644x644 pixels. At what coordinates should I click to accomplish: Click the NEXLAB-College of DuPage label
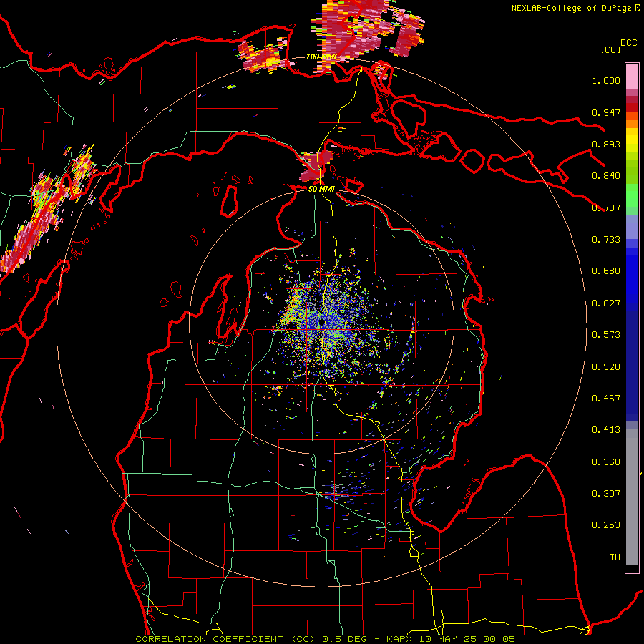[571, 8]
